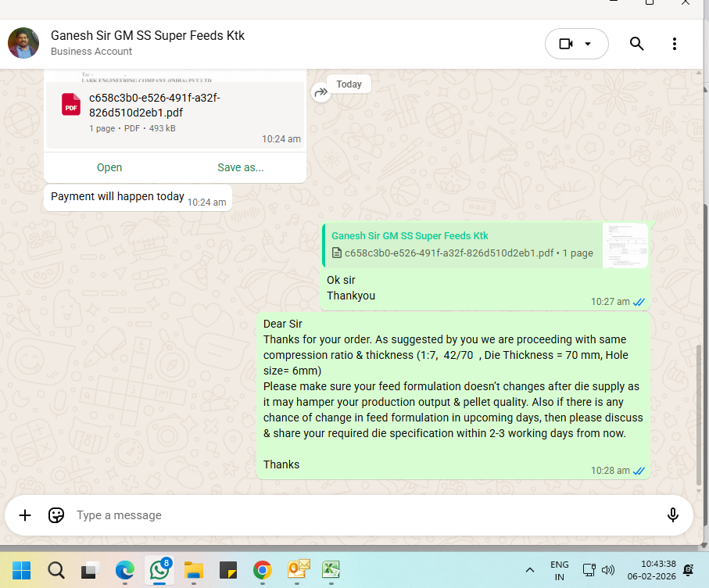
Task: Click Save as for the PDF
Action: [240, 167]
